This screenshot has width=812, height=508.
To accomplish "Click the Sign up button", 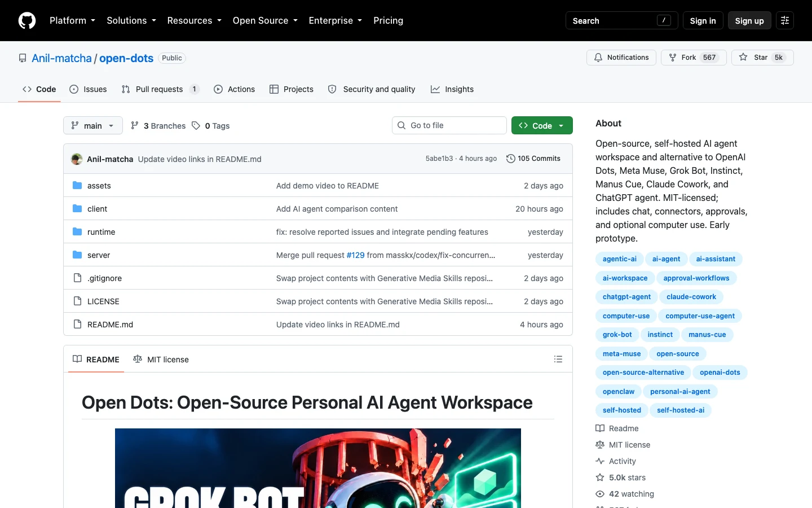I will pyautogui.click(x=749, y=20).
